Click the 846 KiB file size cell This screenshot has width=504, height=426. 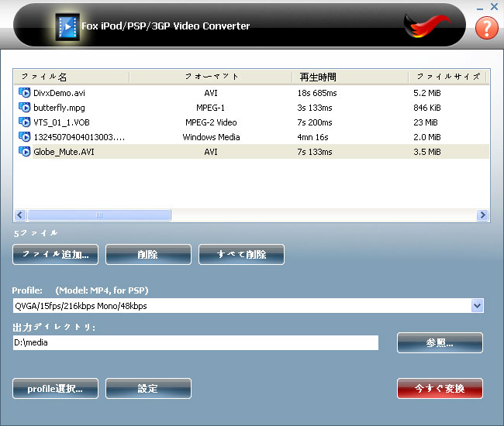coord(427,108)
